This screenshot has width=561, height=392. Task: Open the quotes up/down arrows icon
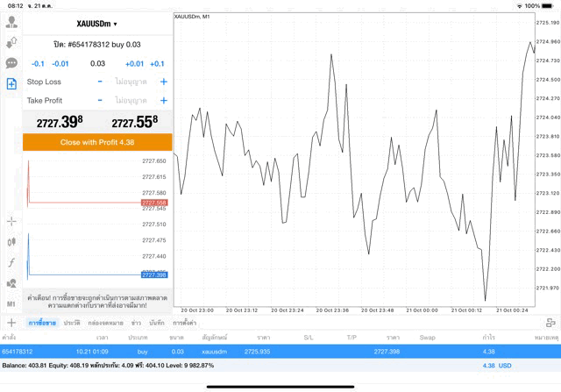(x=11, y=42)
